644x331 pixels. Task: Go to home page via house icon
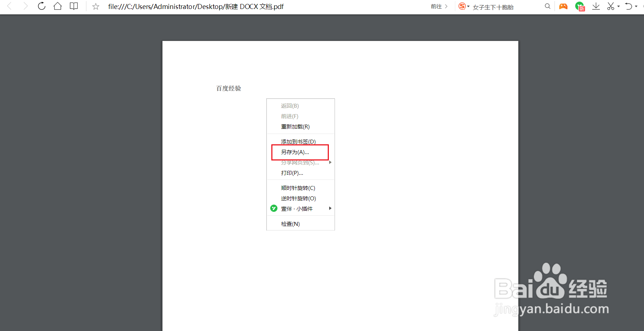57,6
